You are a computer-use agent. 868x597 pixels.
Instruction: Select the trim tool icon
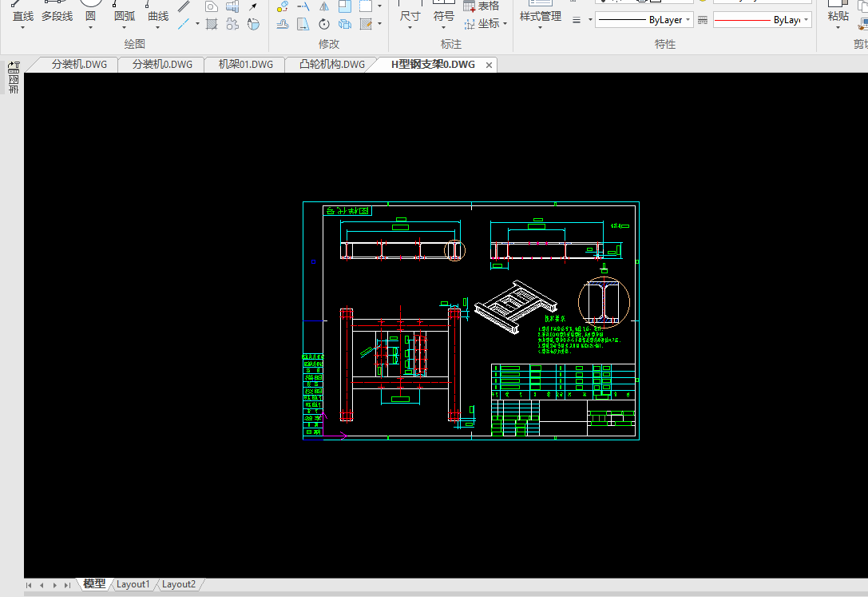click(x=303, y=6)
